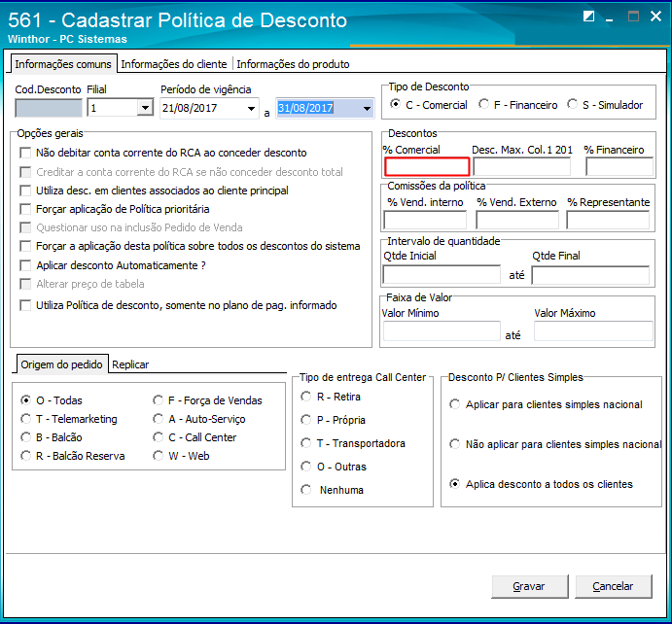Open the Informações do produto tab

pos(293,64)
